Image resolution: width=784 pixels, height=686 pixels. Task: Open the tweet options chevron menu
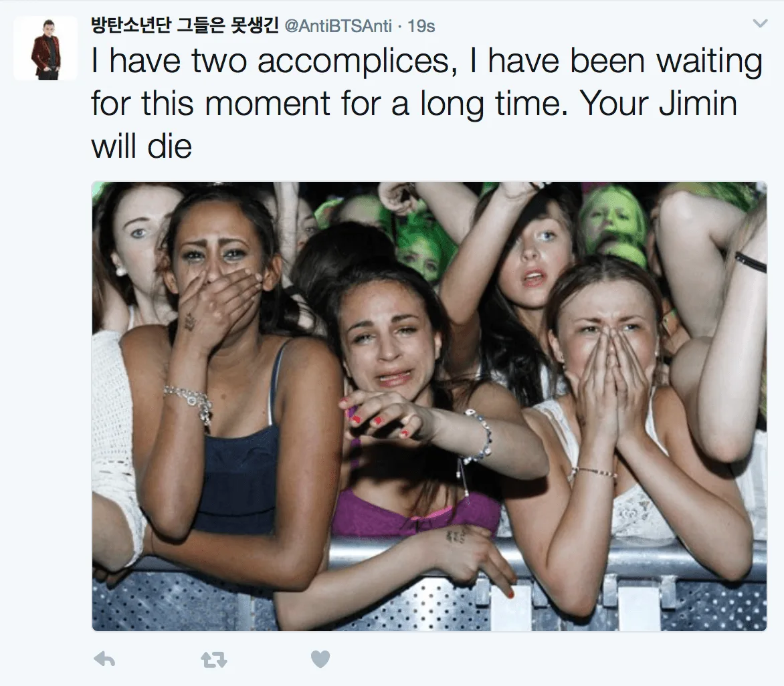point(760,23)
